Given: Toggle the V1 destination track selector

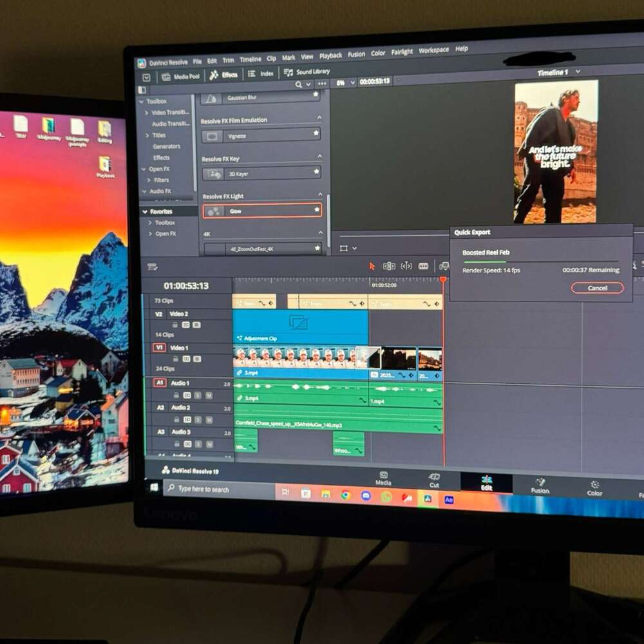Looking at the screenshot, I should click(x=159, y=348).
